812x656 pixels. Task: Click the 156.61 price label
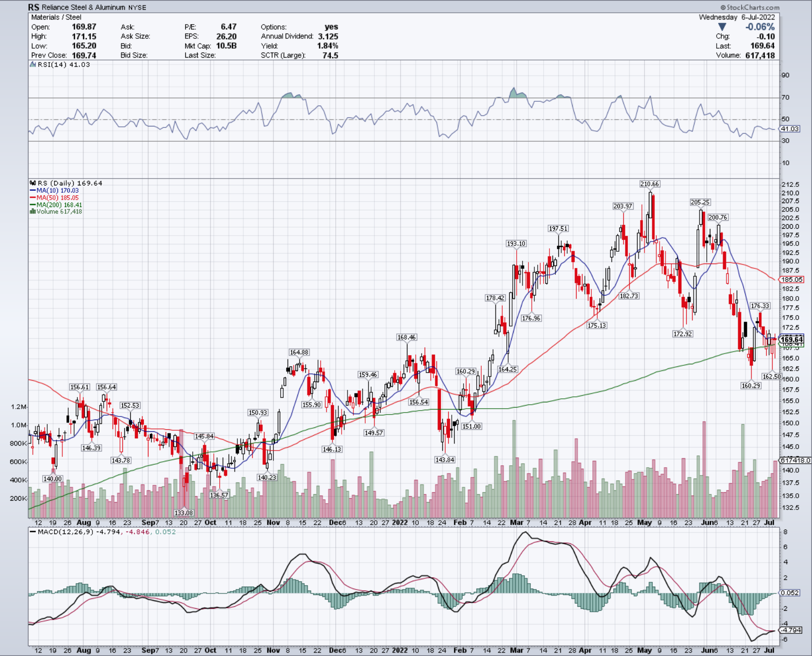[80, 387]
